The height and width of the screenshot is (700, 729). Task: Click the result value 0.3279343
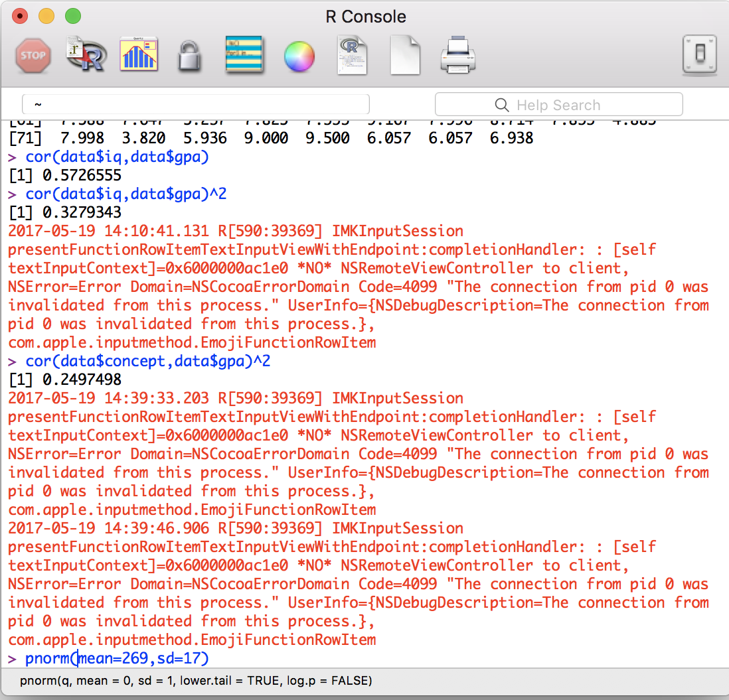coord(82,212)
